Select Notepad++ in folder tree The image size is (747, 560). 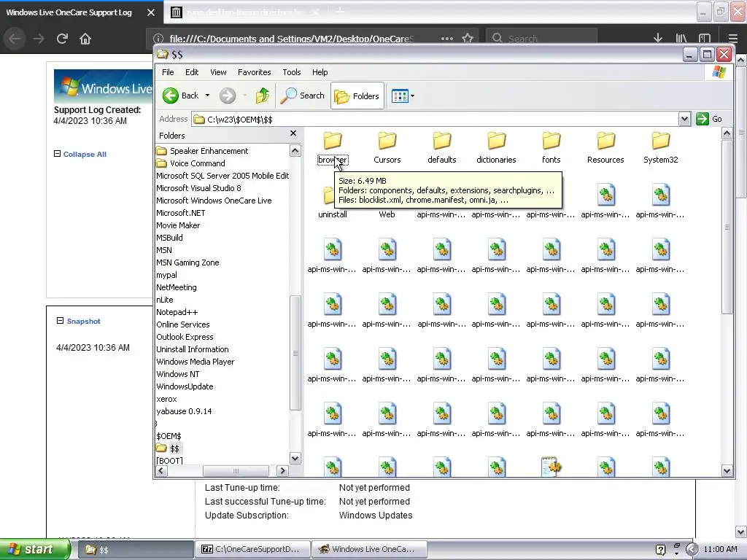pyautogui.click(x=177, y=312)
